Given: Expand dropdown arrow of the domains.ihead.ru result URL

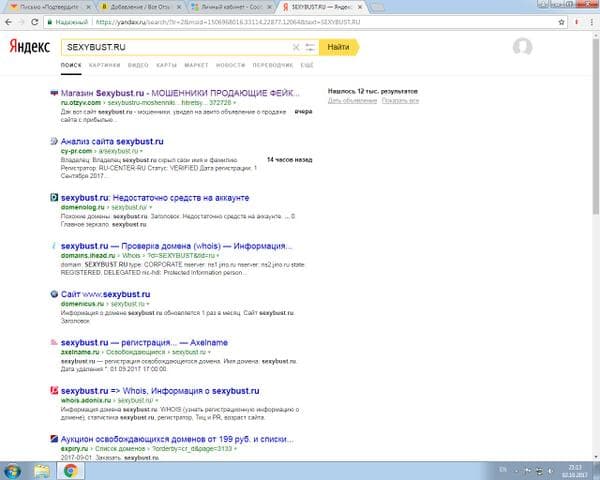Looking at the screenshot, I should tap(218, 256).
